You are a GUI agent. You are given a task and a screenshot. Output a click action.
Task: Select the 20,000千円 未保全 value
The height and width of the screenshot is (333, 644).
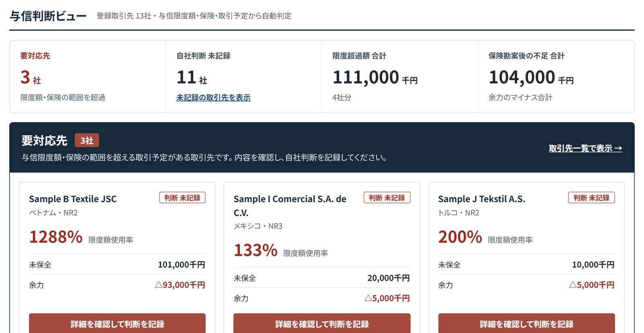(389, 278)
